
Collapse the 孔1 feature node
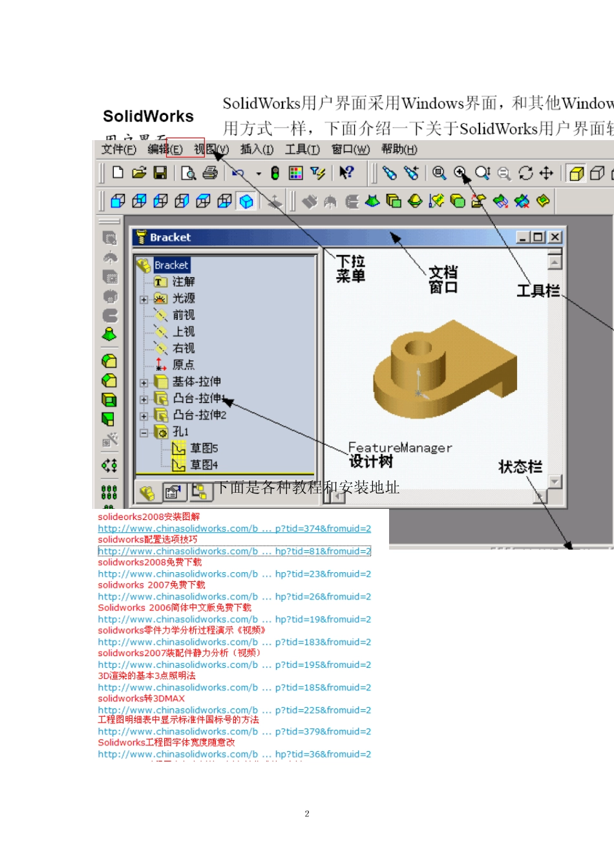pos(144,433)
